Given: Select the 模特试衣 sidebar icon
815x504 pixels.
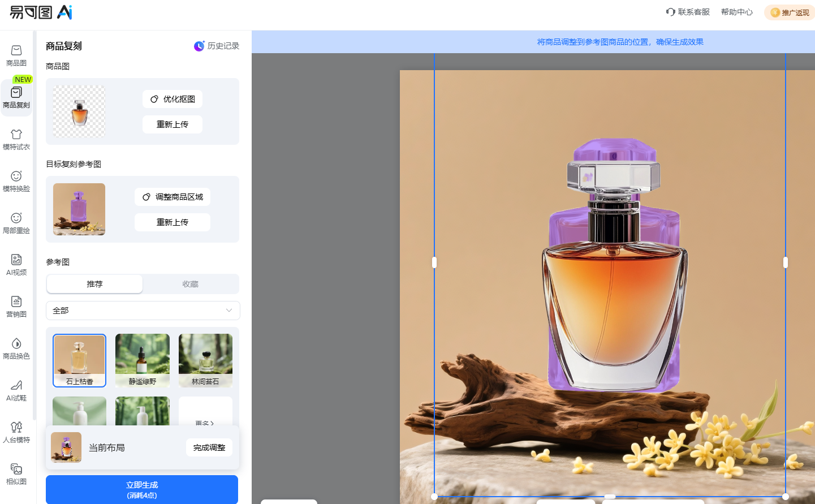Looking at the screenshot, I should (16, 139).
